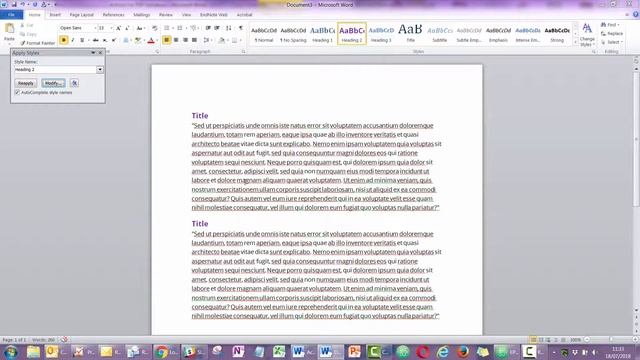Click the Shrink Font icon

coord(127,28)
